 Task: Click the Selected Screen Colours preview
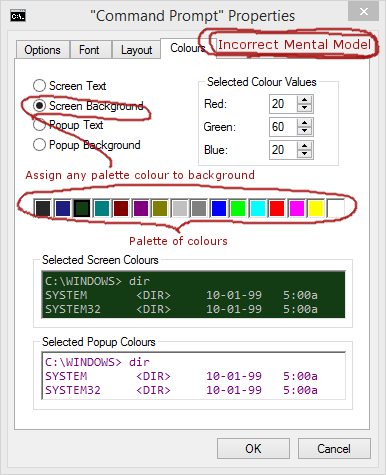coord(193,295)
